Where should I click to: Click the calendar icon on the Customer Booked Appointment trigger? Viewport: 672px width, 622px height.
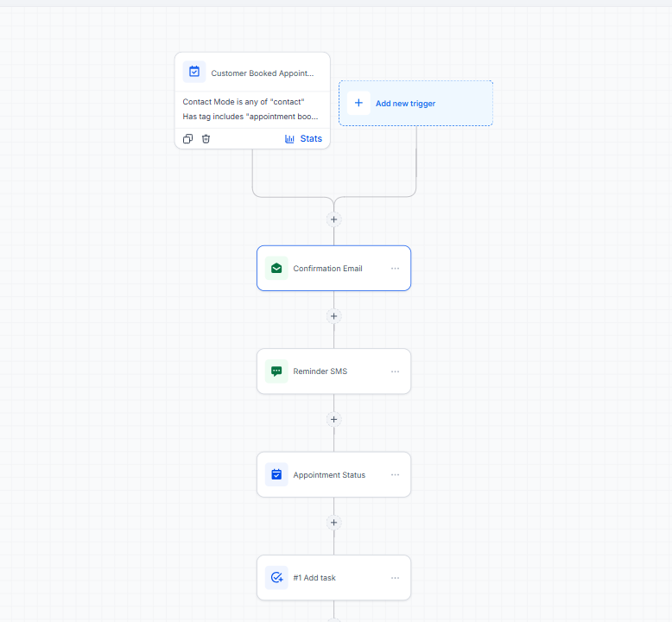pos(194,72)
